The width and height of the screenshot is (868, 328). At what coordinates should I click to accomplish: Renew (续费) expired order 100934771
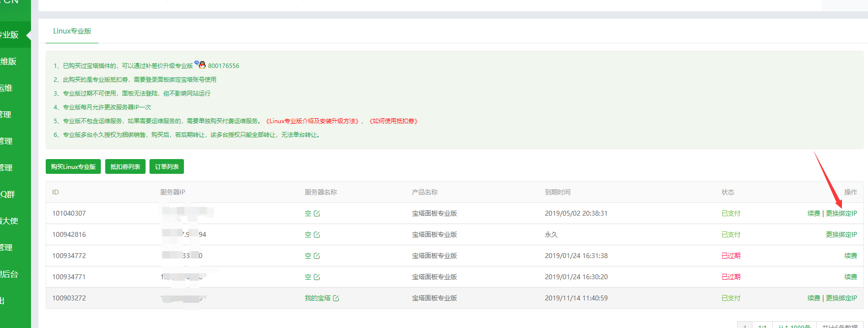(851, 277)
